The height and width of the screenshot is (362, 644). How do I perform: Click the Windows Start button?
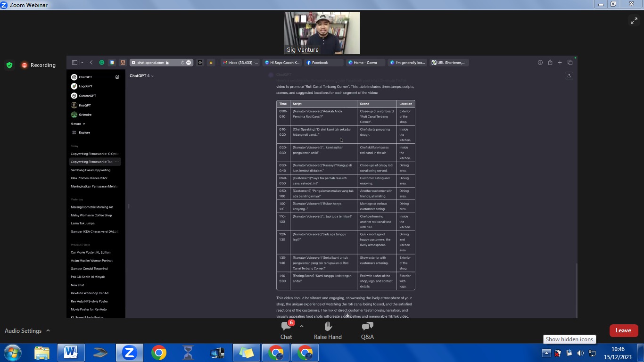(12, 353)
